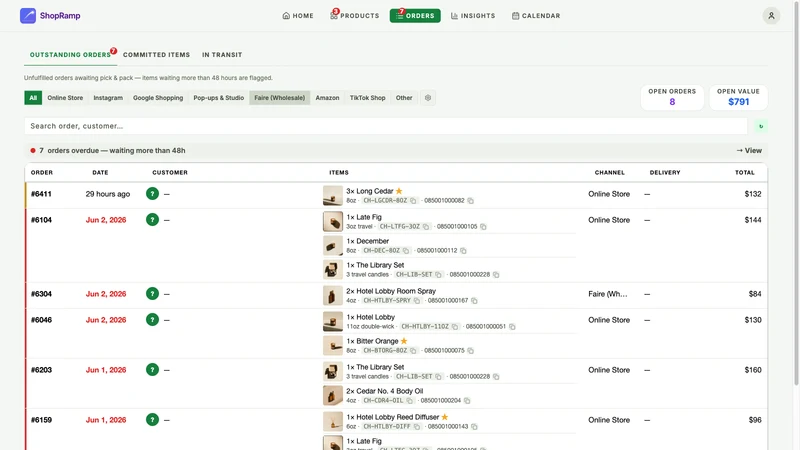This screenshot has height=450, width=800.
Task: Click the Hotel Lobby Room Spray thumbnail
Action: point(333,295)
